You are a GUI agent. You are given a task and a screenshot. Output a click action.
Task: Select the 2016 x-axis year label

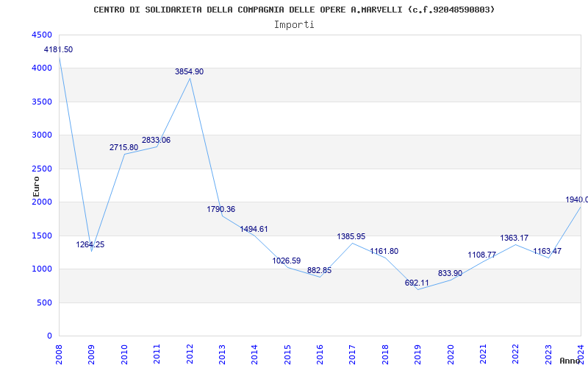pyautogui.click(x=320, y=354)
